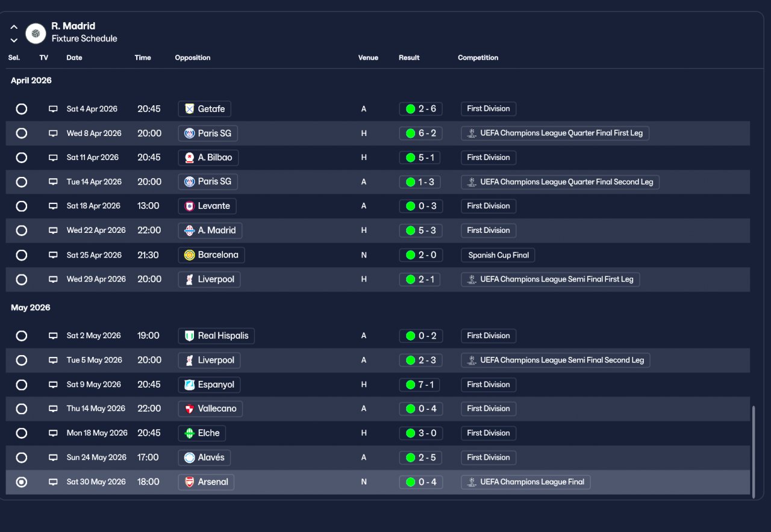Click the selected radio button on the Arsenal row

tap(22, 482)
